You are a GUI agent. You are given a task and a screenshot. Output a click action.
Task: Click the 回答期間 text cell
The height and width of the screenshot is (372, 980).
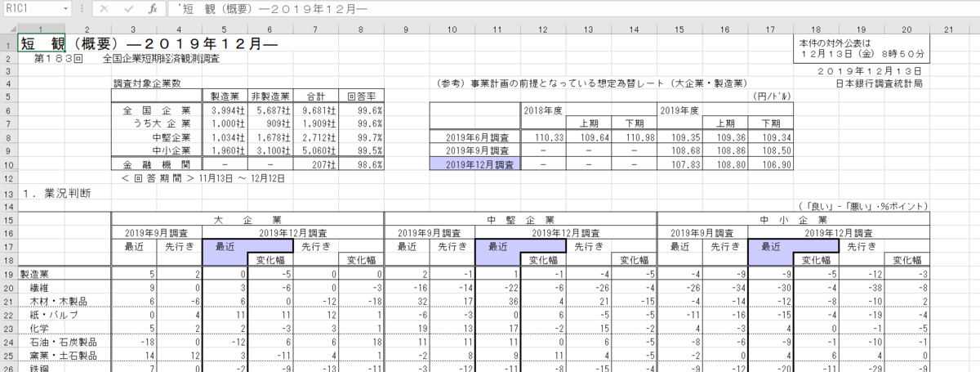203,177
